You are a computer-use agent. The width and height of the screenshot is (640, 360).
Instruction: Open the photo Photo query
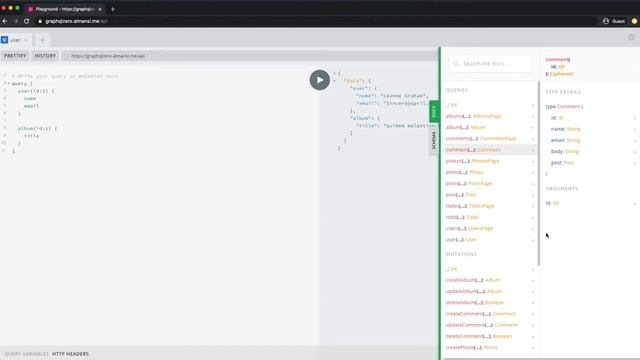[x=490, y=172]
